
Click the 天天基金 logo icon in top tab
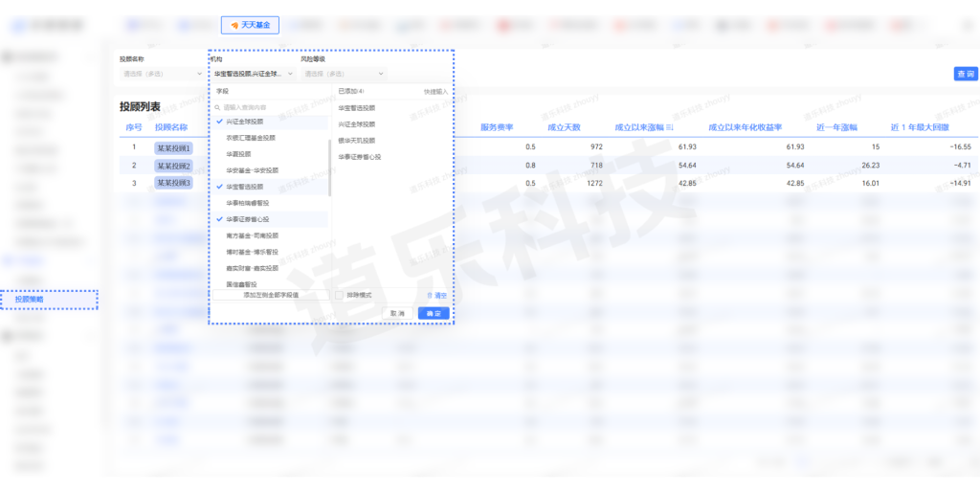(234, 24)
